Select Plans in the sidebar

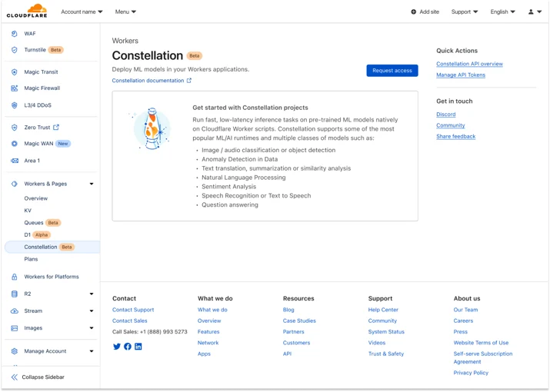point(31,259)
